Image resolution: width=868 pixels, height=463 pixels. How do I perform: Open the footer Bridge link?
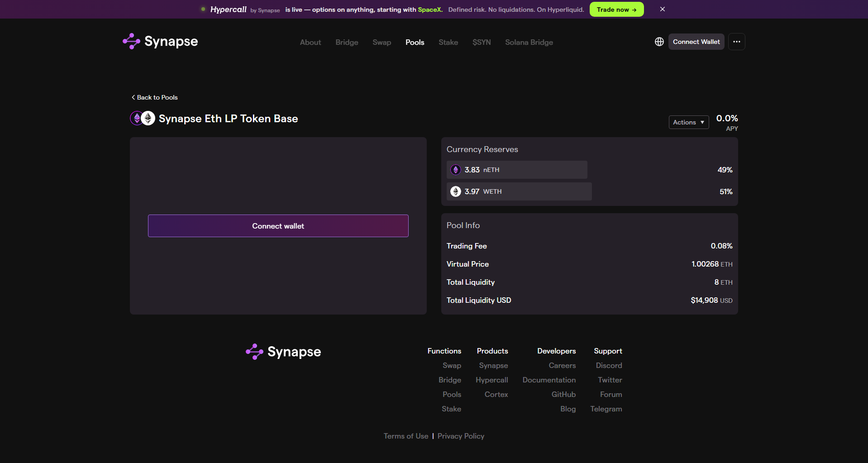[450, 380]
